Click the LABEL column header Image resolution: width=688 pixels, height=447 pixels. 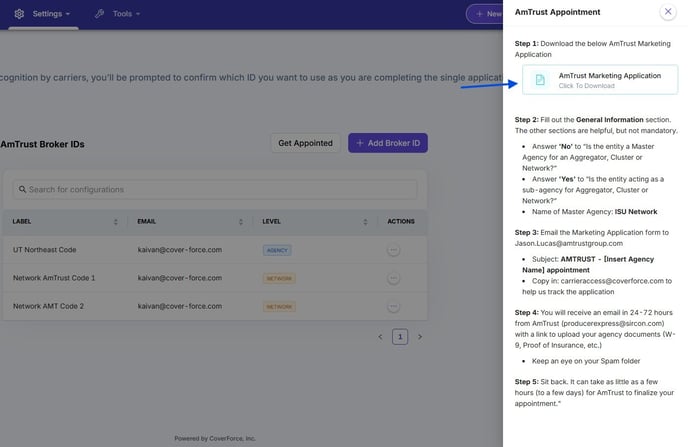click(x=22, y=222)
